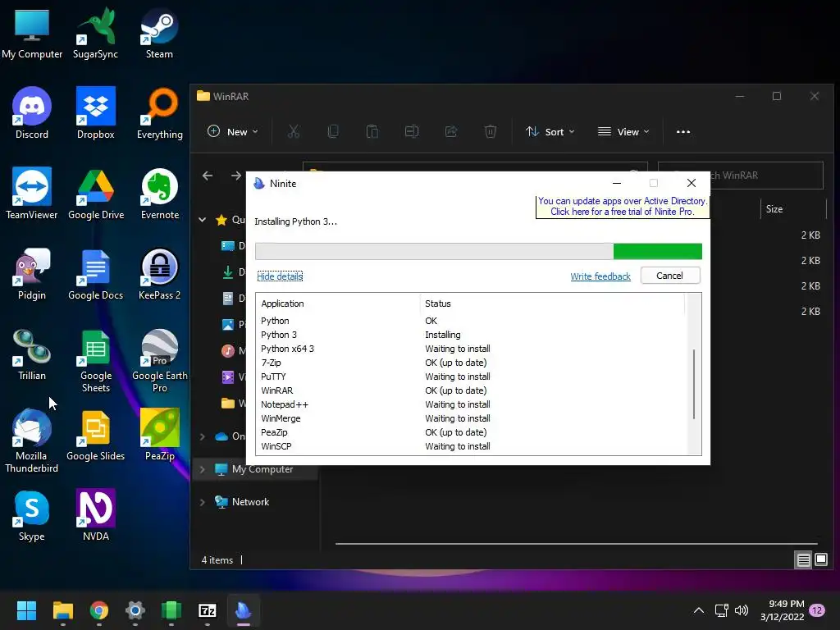This screenshot has height=630, width=840.
Task: Open TeamViewer from the desktop
Action: [x=32, y=194]
